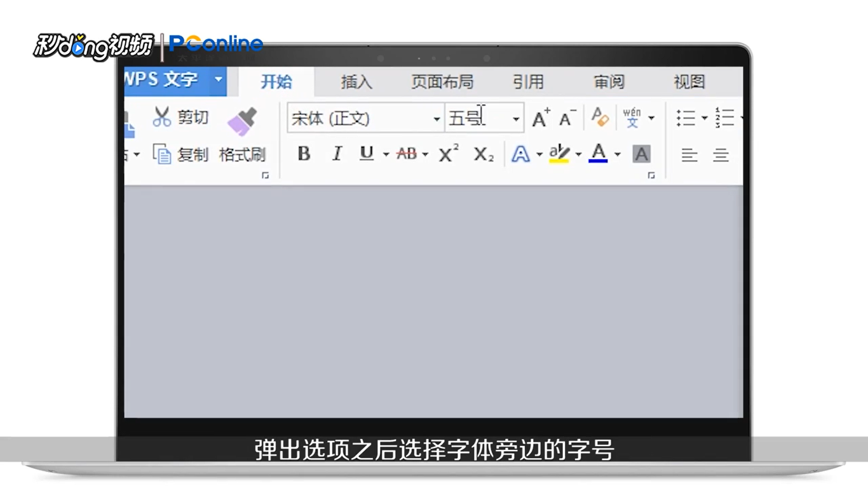The height and width of the screenshot is (488, 868).
Task: Switch to the 视图 tab
Action: (x=689, y=82)
